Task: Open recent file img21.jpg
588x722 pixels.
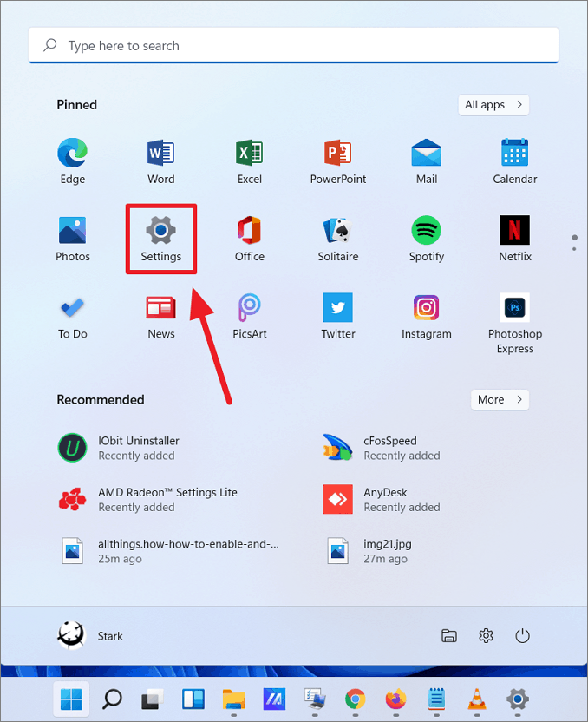Action: click(368, 551)
